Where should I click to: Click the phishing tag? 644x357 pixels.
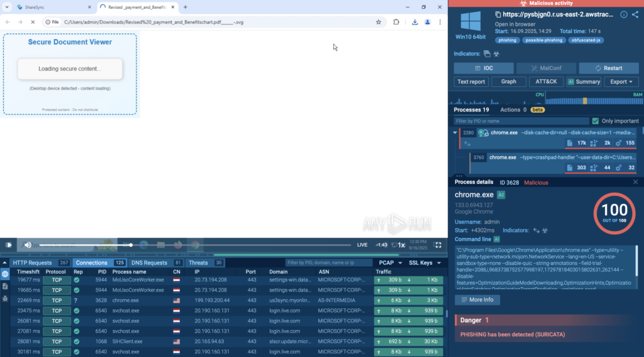508,40
